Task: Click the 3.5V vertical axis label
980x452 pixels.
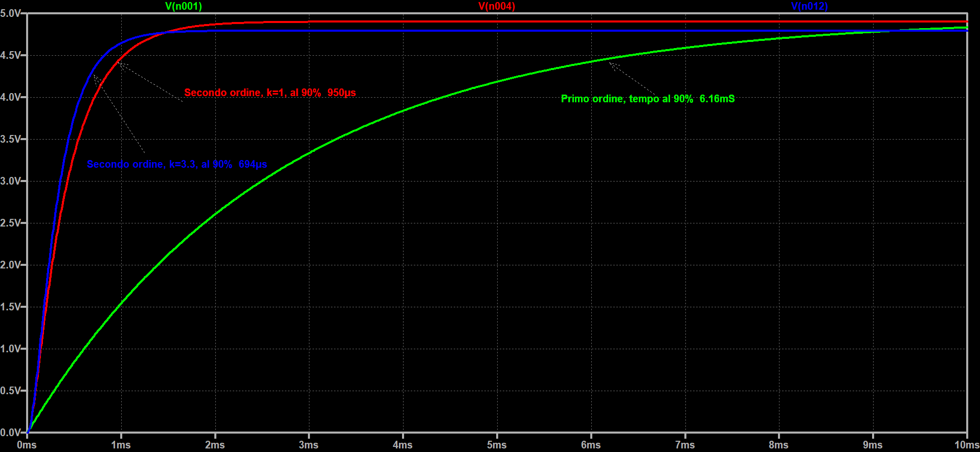Action: pyautogui.click(x=10, y=139)
